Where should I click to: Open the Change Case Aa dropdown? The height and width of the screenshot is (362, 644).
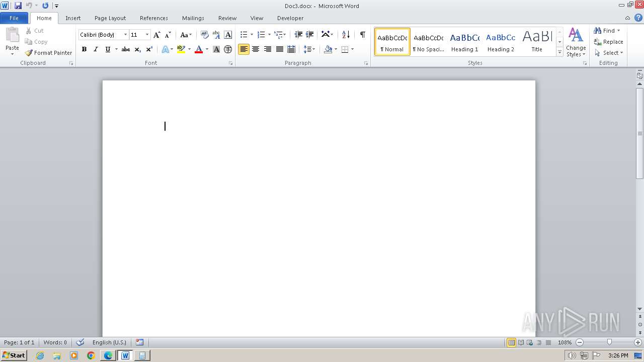coord(186,35)
